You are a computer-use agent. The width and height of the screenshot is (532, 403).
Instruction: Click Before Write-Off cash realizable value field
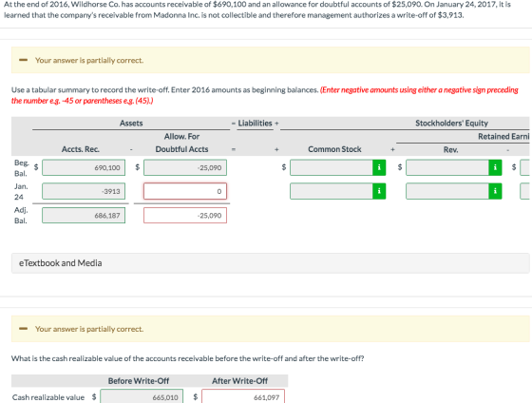click(x=142, y=396)
